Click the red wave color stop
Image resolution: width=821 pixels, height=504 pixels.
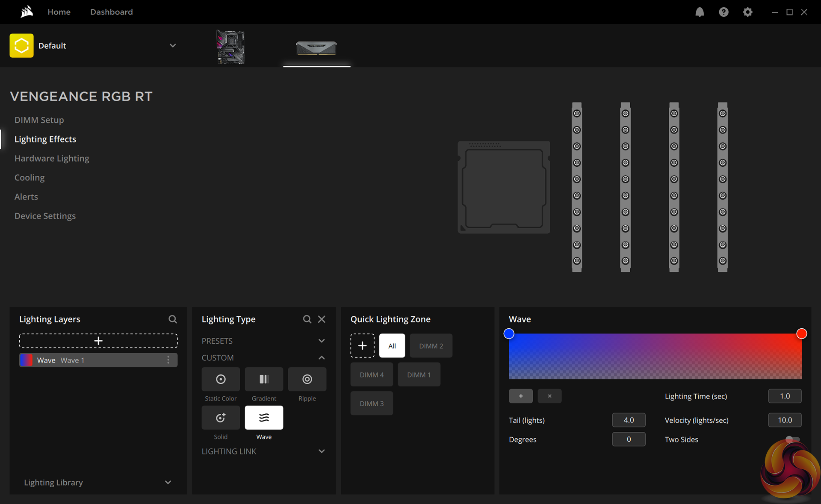click(x=801, y=334)
